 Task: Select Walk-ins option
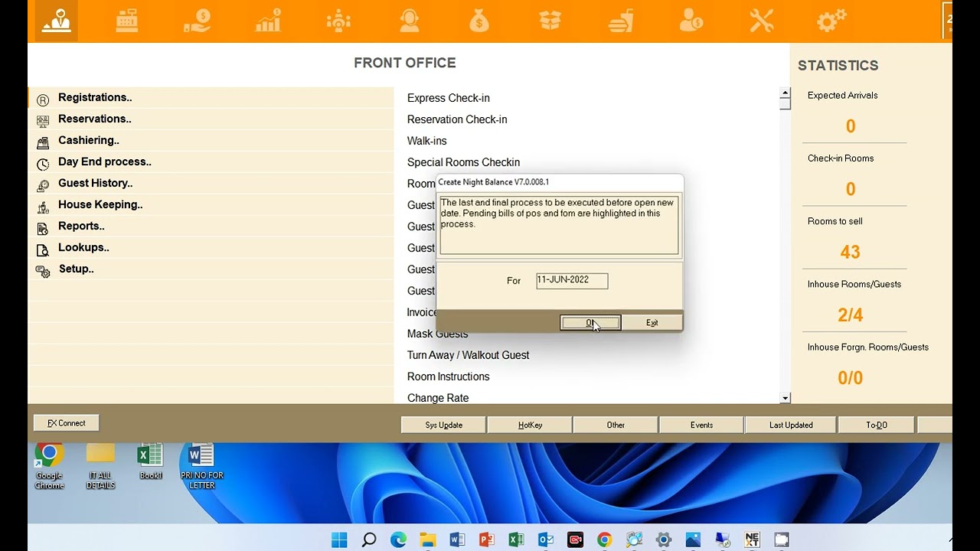pyautogui.click(x=427, y=141)
